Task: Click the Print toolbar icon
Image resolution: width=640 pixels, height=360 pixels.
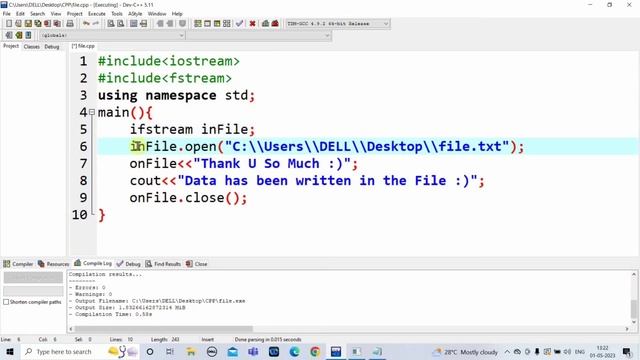Action: [70, 24]
